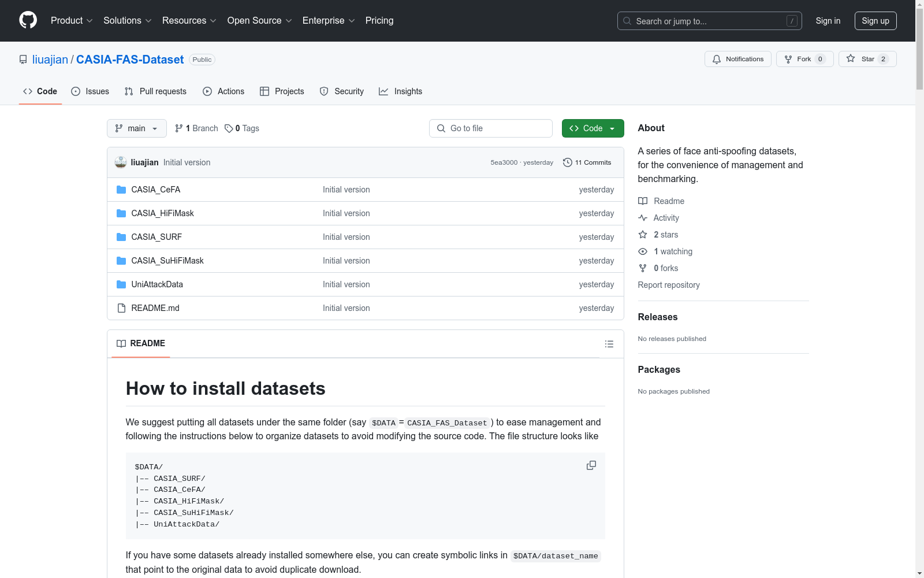Open the Packages section heading
This screenshot has width=924, height=578.
pyautogui.click(x=659, y=369)
